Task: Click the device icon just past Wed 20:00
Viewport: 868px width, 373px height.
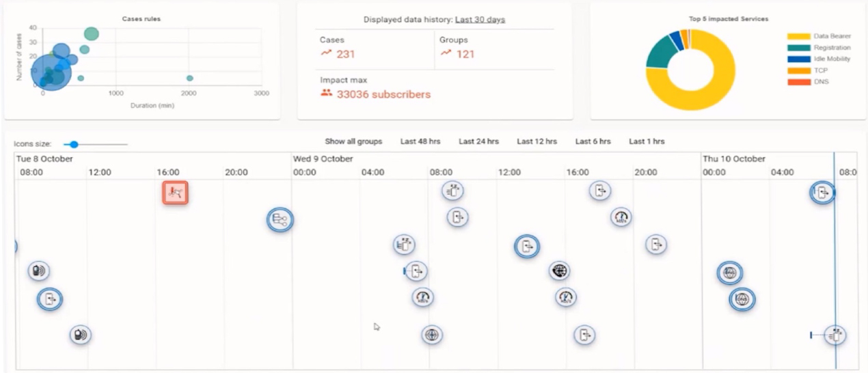Action: (656, 244)
